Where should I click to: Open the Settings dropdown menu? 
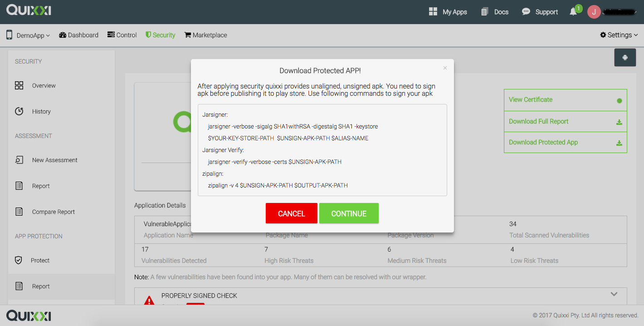[619, 35]
